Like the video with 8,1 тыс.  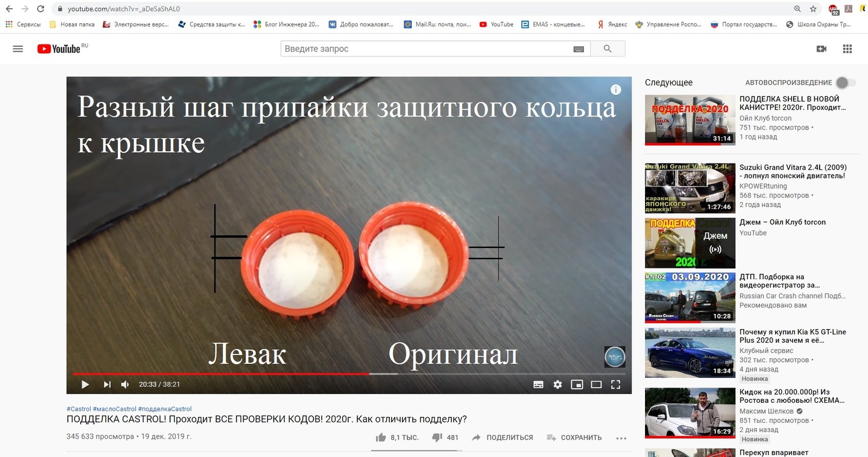397,437
